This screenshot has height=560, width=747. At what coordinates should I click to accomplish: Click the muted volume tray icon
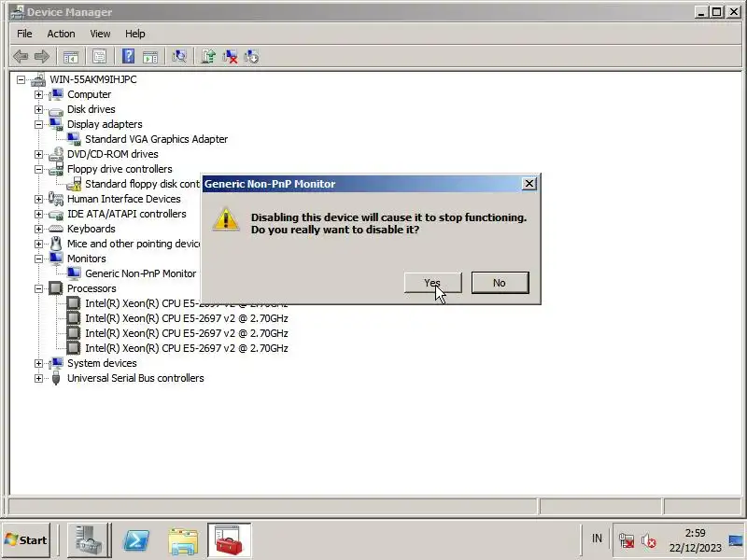click(648, 540)
